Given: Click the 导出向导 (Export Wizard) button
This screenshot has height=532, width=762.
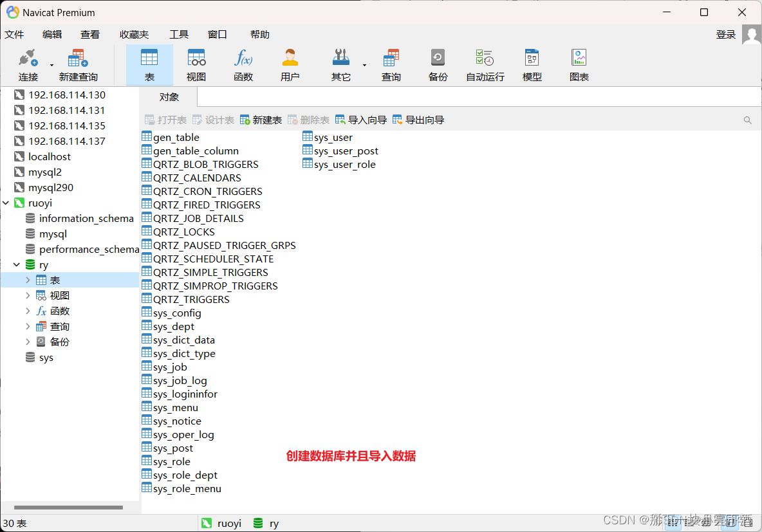Looking at the screenshot, I should point(418,120).
